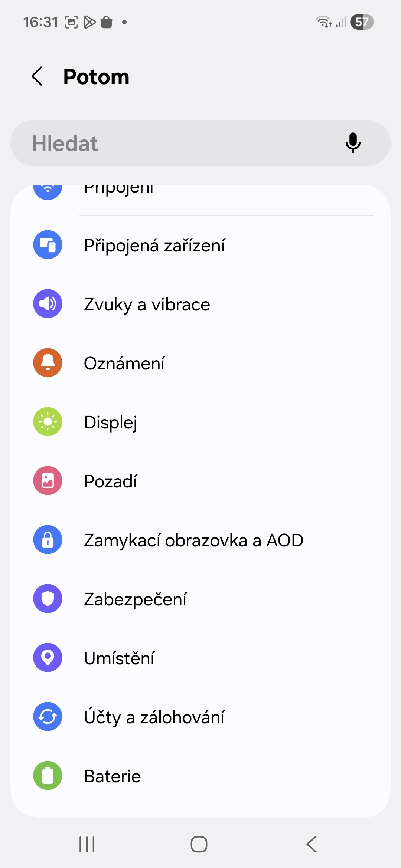Tap the microphone voice search icon
The height and width of the screenshot is (868, 401).
pyautogui.click(x=353, y=143)
